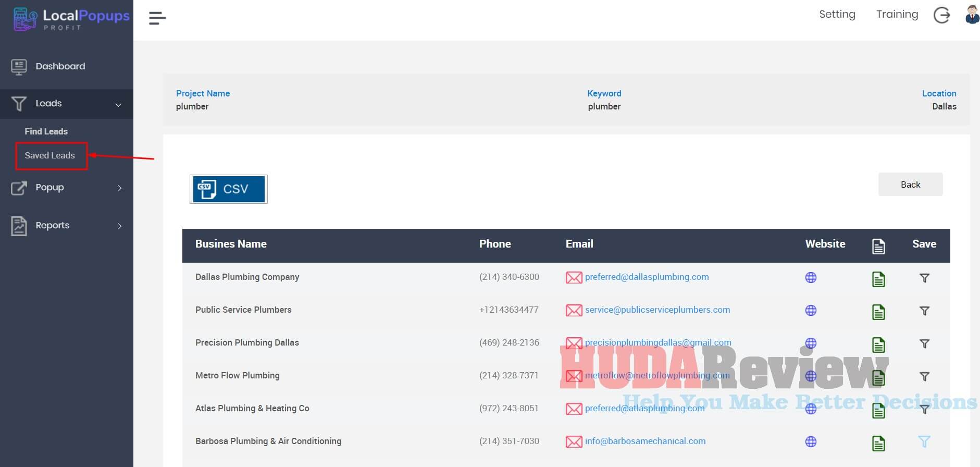Select phone number (972) 243-8051
Viewport: 980px width, 467px height.
click(x=508, y=408)
